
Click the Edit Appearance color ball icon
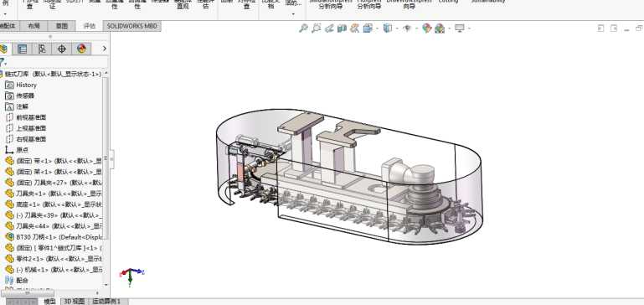pos(427,28)
